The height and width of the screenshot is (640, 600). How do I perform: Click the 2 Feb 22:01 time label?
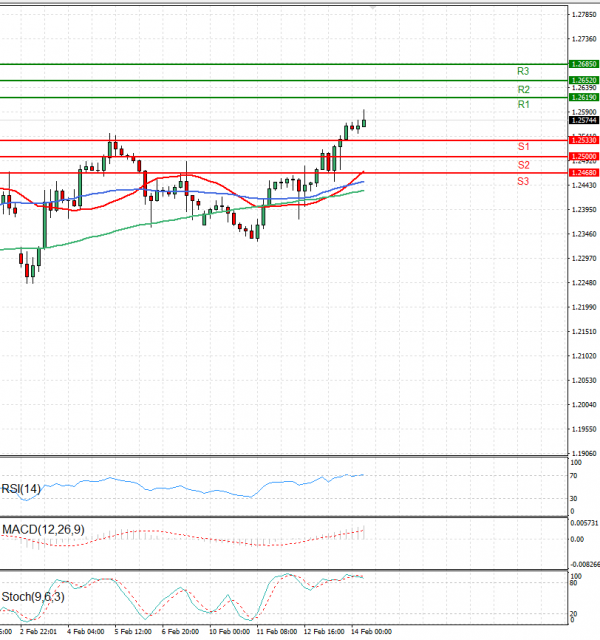(38, 631)
